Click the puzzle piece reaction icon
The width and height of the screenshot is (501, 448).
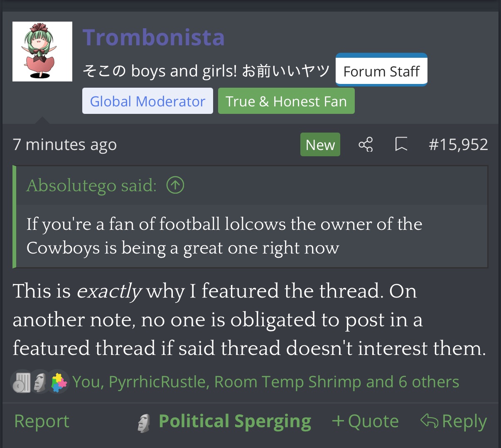pos(59,382)
